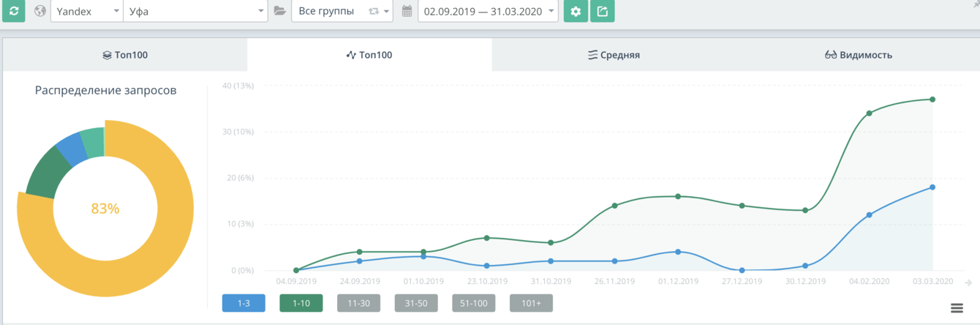Enable the 51-100 legend button
The width and height of the screenshot is (980, 325).
(473, 303)
